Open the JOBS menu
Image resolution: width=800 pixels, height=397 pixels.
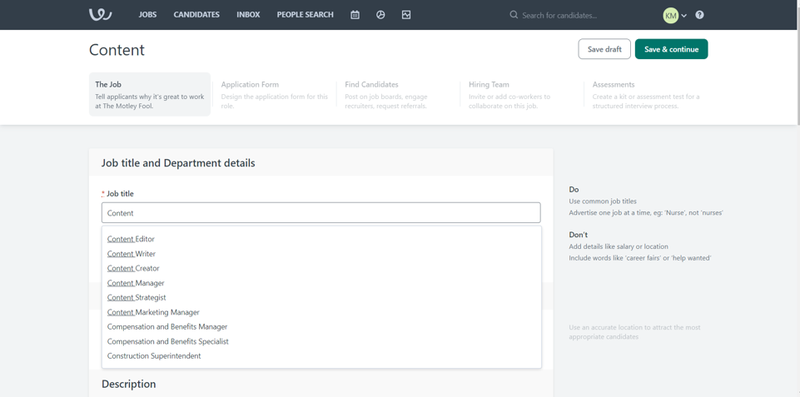(x=147, y=15)
